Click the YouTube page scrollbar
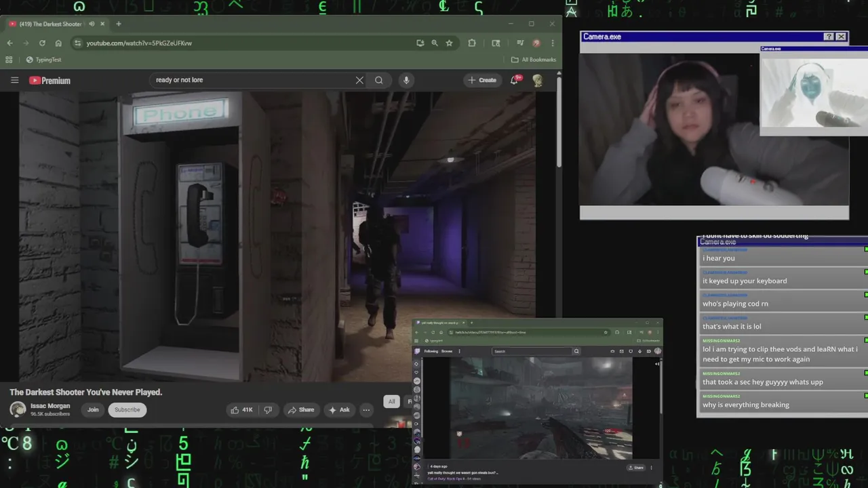This screenshot has width=868, height=488. point(559,122)
